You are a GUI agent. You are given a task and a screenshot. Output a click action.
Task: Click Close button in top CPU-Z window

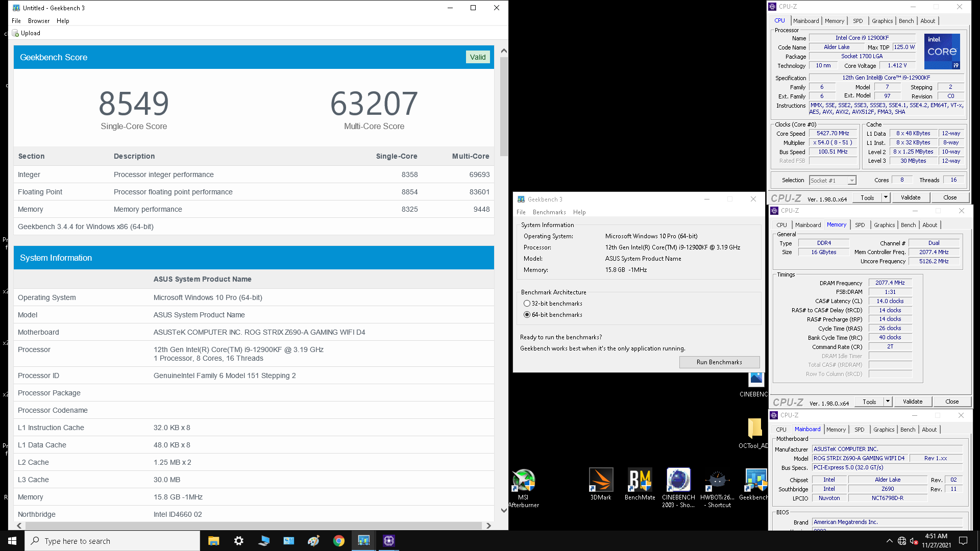(950, 197)
